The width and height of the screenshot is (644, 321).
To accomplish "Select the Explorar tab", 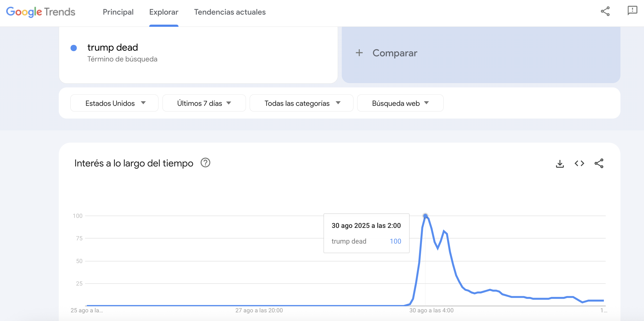I will click(164, 12).
